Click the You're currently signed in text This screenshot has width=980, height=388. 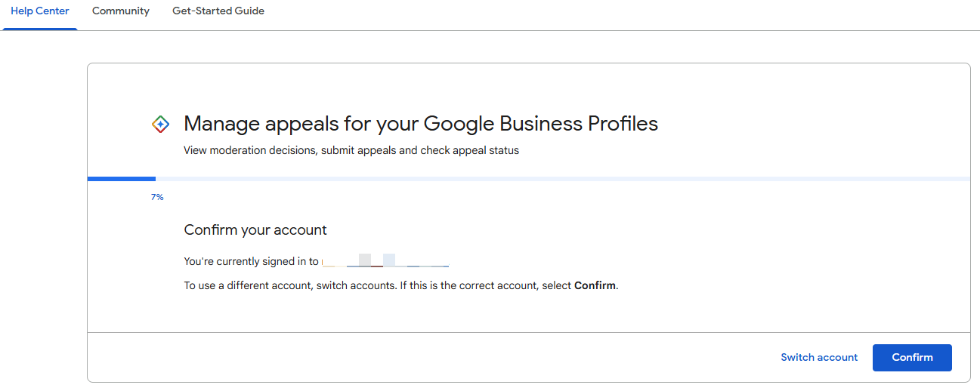pyautogui.click(x=252, y=261)
